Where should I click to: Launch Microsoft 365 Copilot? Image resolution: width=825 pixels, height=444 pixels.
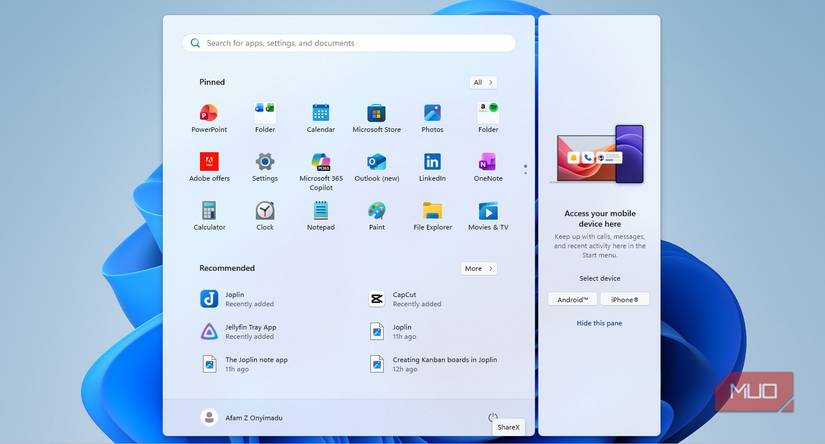point(321,171)
